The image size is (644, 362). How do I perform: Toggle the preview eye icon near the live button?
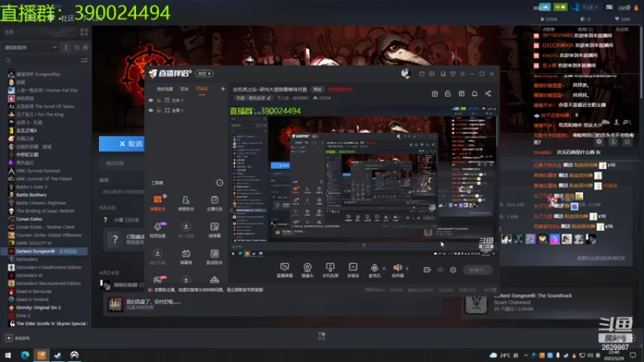(440, 269)
